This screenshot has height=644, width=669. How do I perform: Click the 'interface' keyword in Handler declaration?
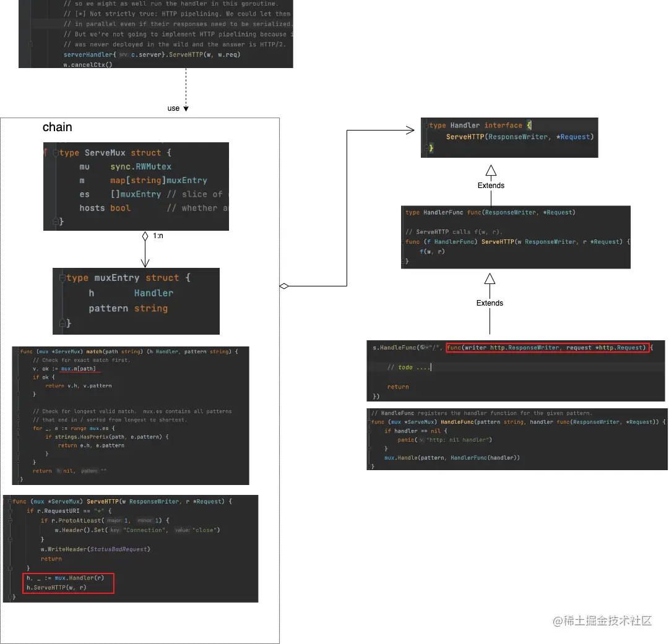(503, 126)
